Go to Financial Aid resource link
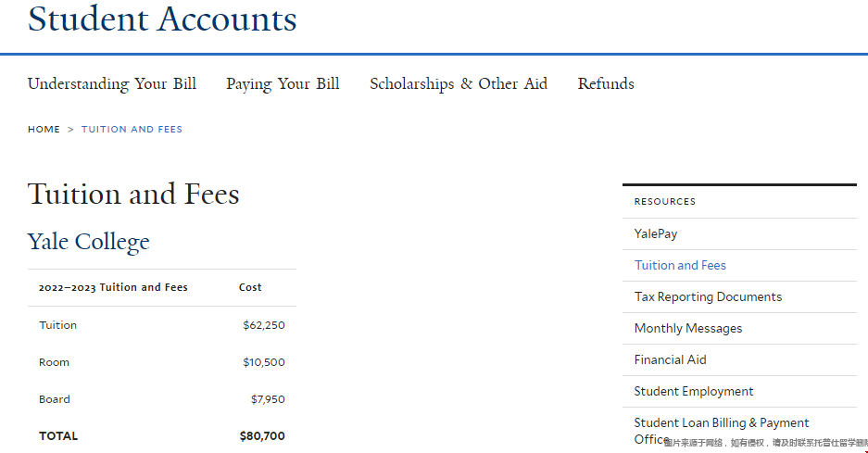868x453 pixels. (x=671, y=359)
